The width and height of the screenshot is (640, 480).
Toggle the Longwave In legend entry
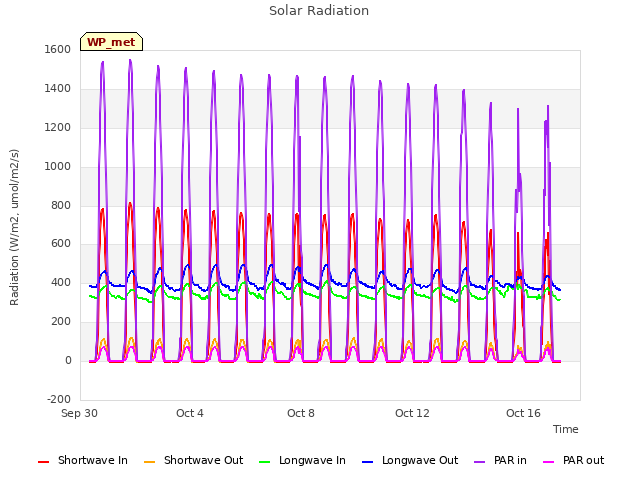coord(302,460)
